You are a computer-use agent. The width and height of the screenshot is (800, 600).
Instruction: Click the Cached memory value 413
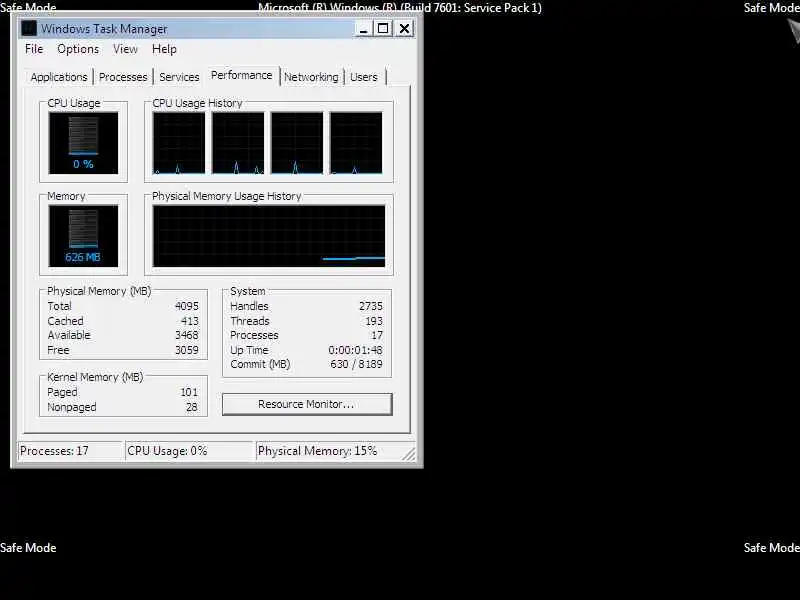point(190,321)
